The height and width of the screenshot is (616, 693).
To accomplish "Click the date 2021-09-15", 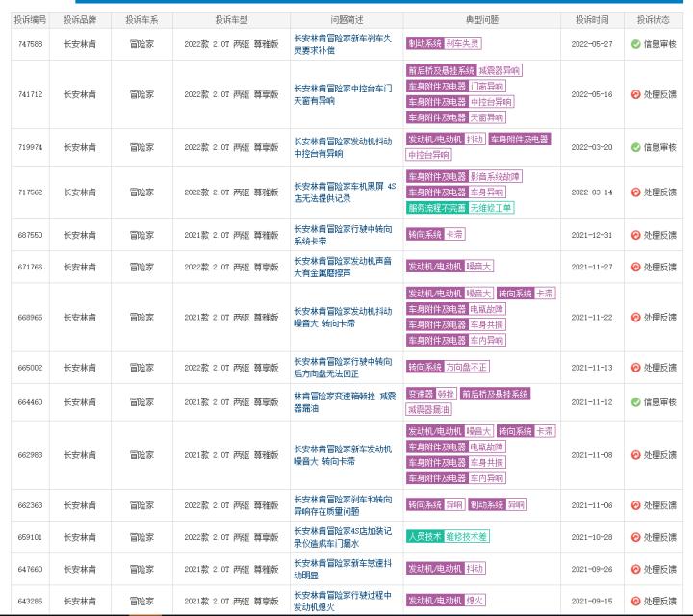I will [x=592, y=601].
